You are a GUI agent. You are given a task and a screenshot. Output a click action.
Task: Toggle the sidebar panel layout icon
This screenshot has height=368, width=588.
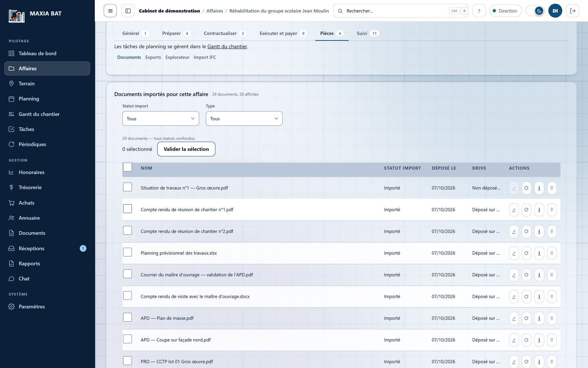(128, 11)
